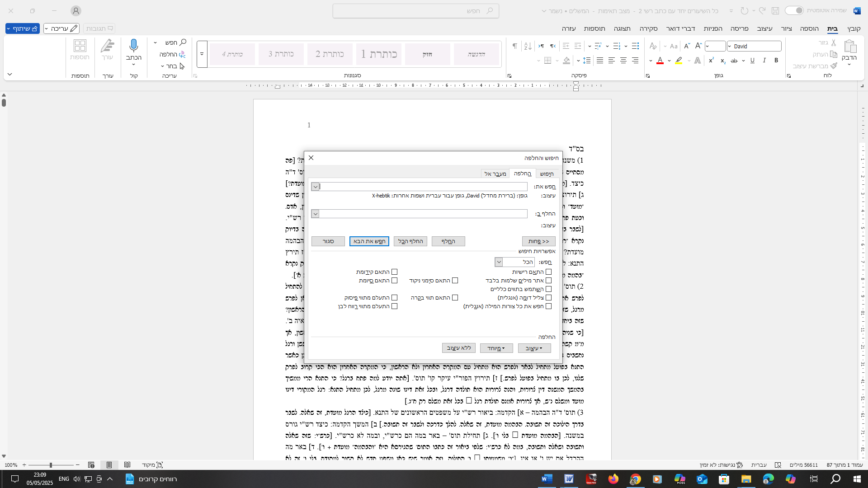
Task: Click the red font color swatch
Action: pyautogui.click(x=660, y=61)
